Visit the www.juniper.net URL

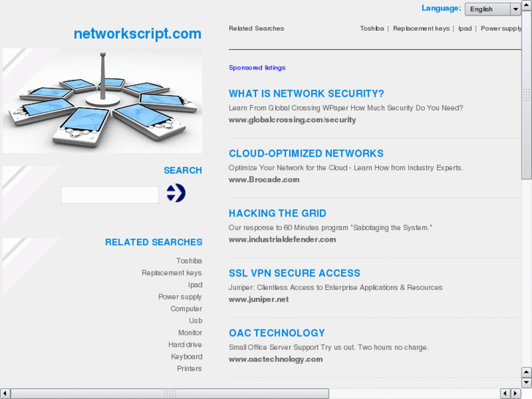click(x=258, y=299)
